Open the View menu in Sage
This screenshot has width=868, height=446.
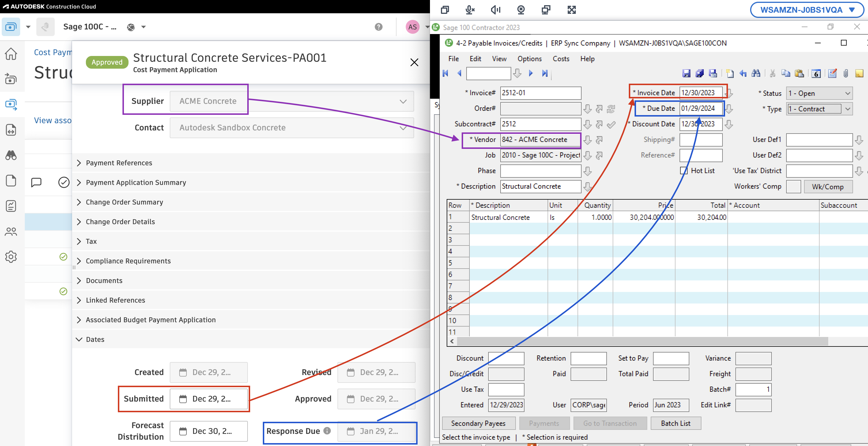pyautogui.click(x=499, y=59)
